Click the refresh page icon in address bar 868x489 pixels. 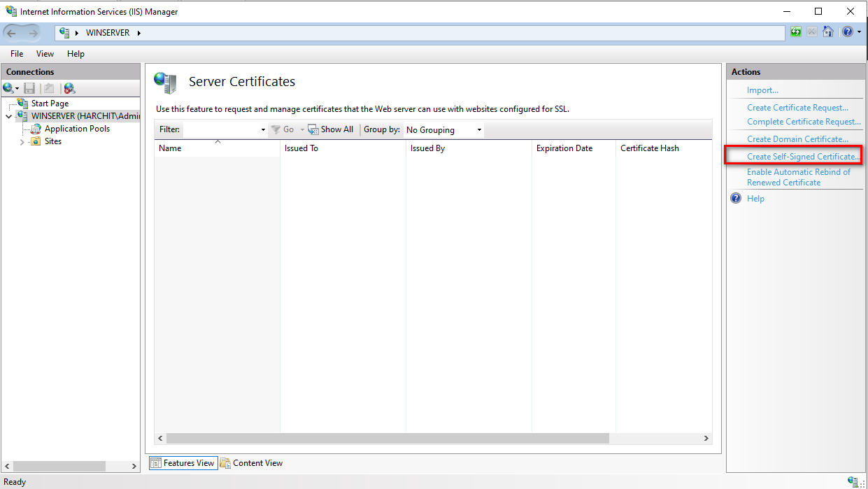click(796, 31)
